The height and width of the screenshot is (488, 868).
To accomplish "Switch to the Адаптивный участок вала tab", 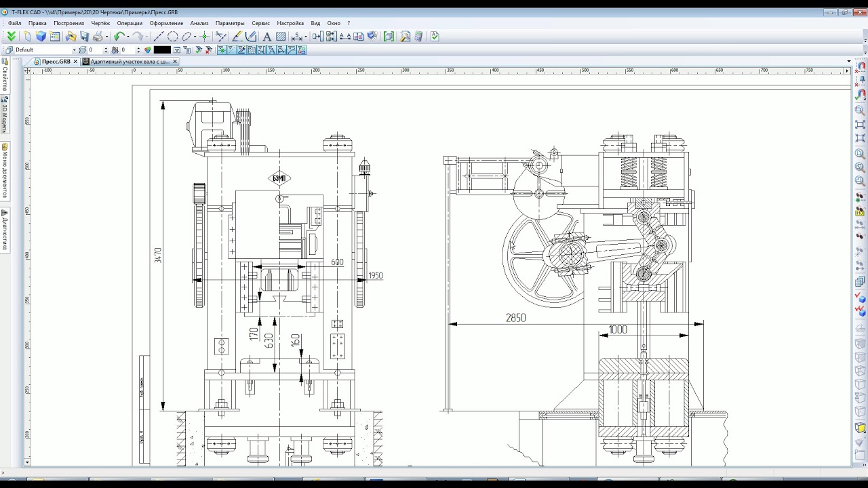I will point(129,62).
